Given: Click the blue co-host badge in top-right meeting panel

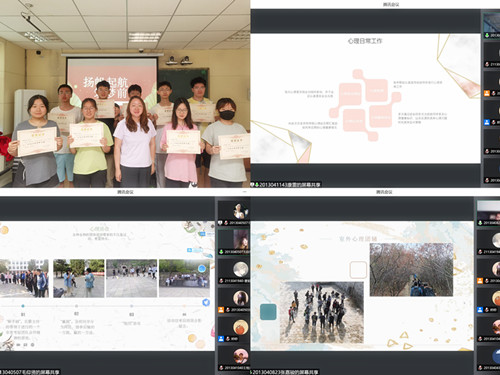Looking at the screenshot, I should [x=487, y=122].
